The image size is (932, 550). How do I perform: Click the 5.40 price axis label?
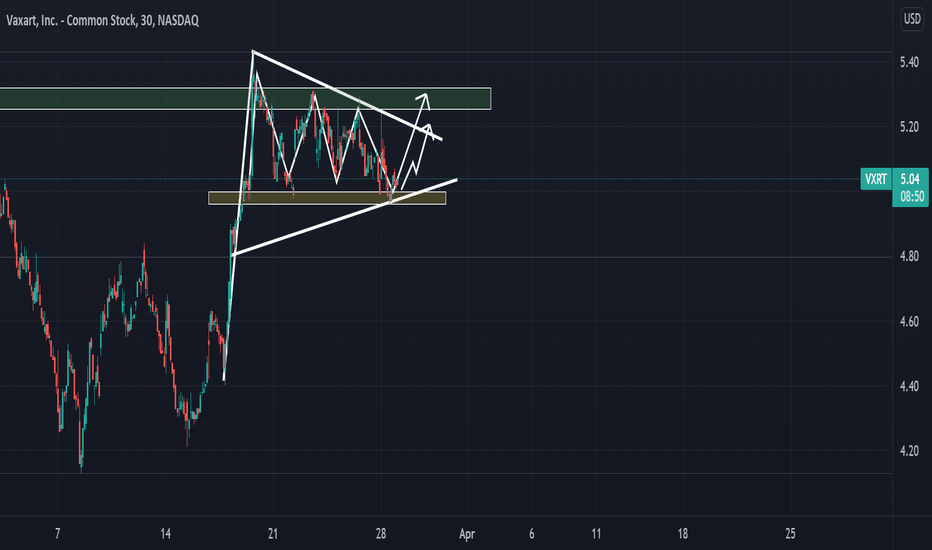click(909, 62)
